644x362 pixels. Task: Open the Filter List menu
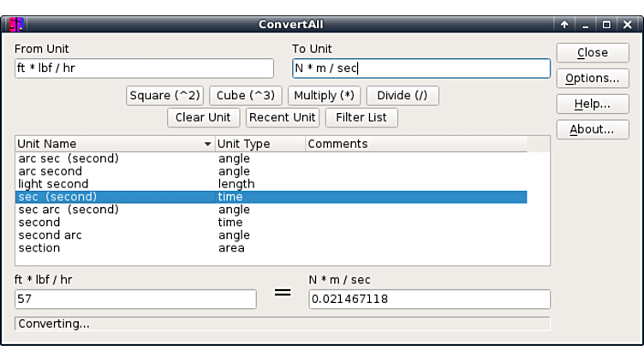[361, 117]
